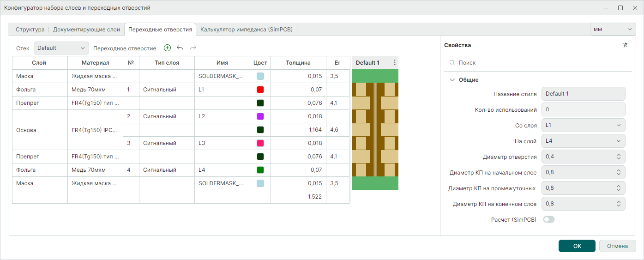Open the Калькулятор импеданса (SimPCB) tab
Viewport: 644px width, 260px height.
[246, 30]
